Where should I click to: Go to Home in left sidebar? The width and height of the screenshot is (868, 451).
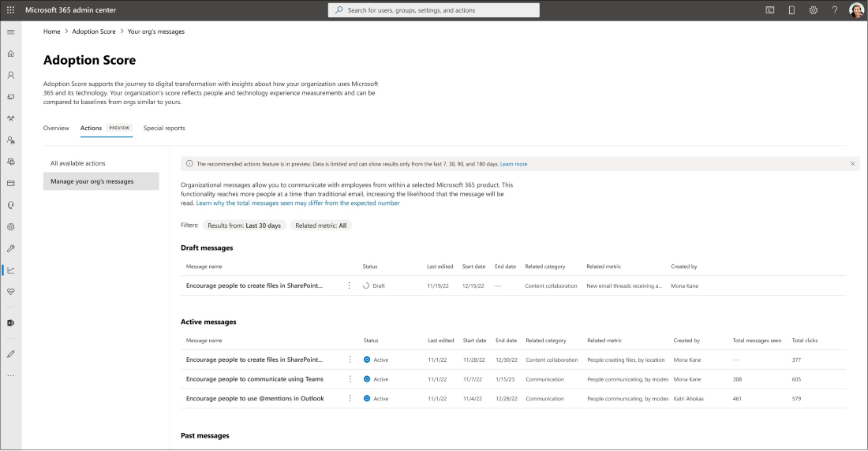(x=10, y=54)
